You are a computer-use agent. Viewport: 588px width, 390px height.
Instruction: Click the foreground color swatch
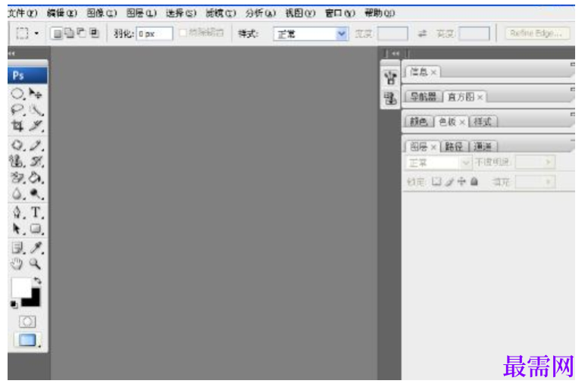click(20, 287)
